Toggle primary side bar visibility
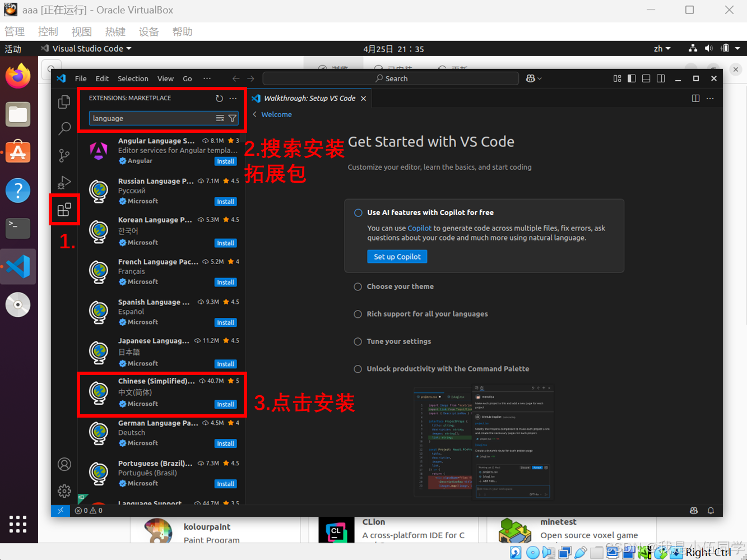 632,78
